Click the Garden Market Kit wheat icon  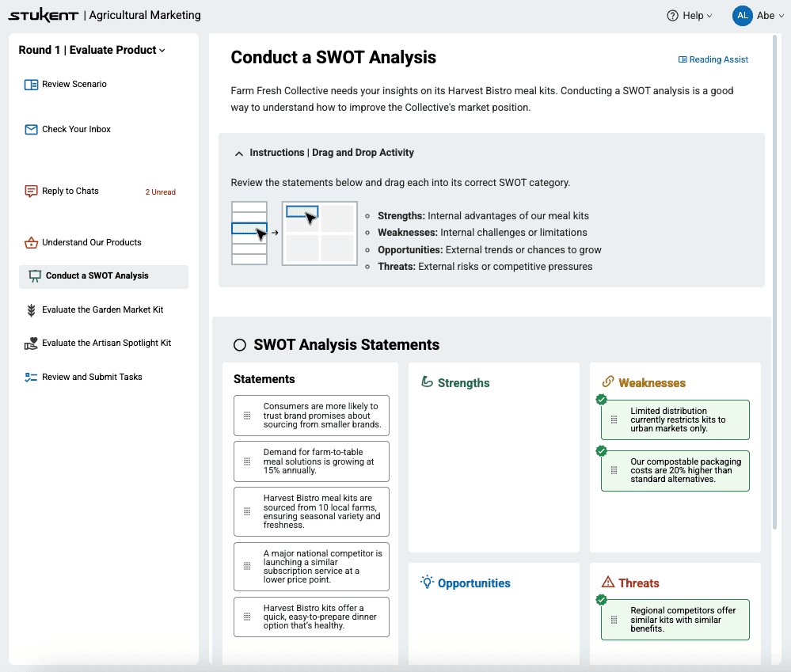[32, 310]
